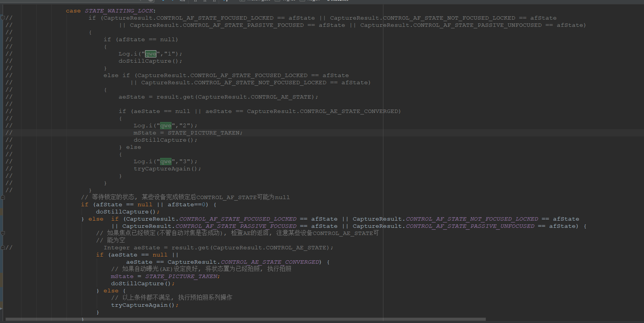Click the "Integer aeState" declaration text
Image resolution: width=644 pixels, height=323 pixels.
(x=132, y=248)
